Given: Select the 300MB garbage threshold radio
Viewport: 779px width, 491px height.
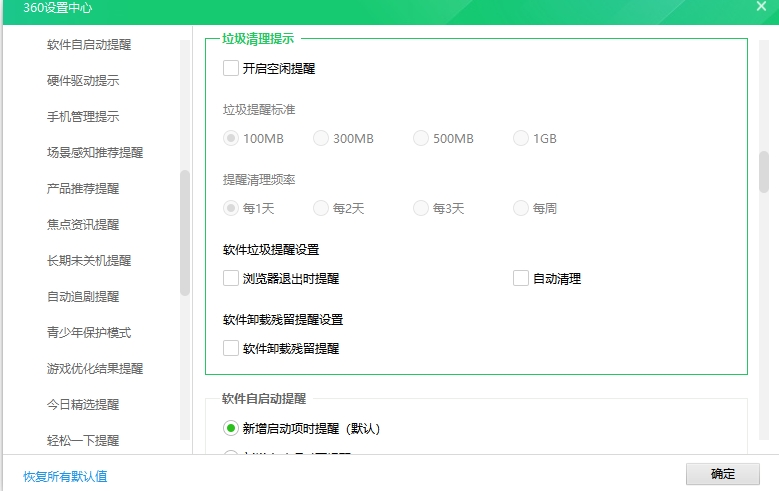Looking at the screenshot, I should (x=321, y=138).
